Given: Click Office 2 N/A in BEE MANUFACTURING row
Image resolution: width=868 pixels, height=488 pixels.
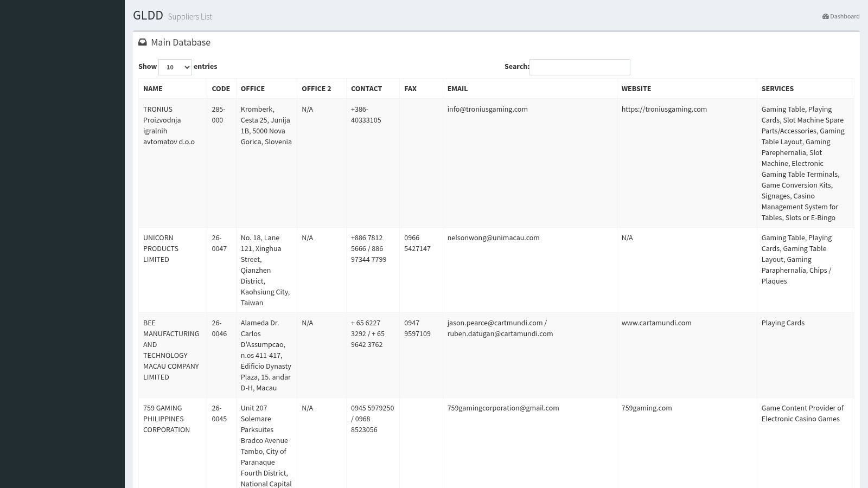Looking at the screenshot, I should 322,355.
